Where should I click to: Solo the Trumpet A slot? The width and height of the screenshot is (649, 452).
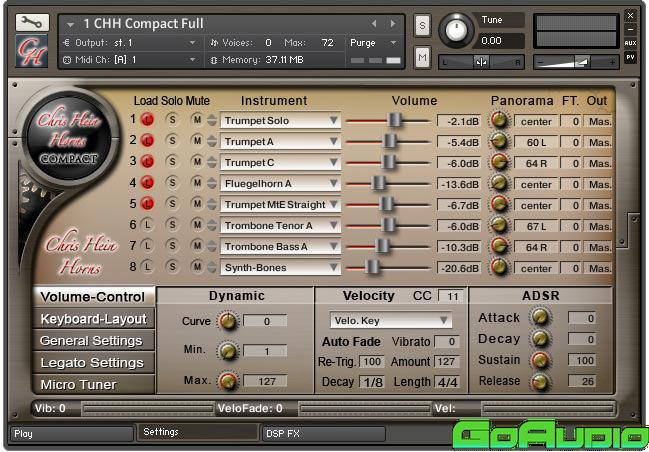[173, 141]
